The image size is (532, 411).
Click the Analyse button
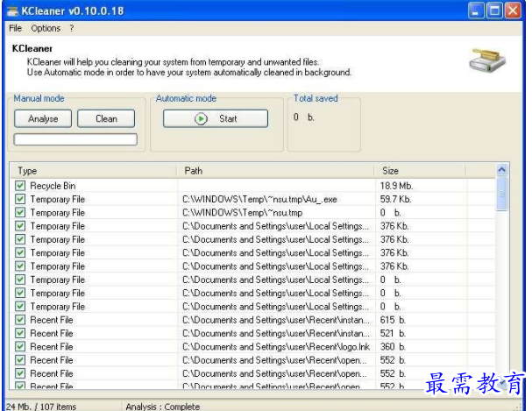(x=43, y=118)
